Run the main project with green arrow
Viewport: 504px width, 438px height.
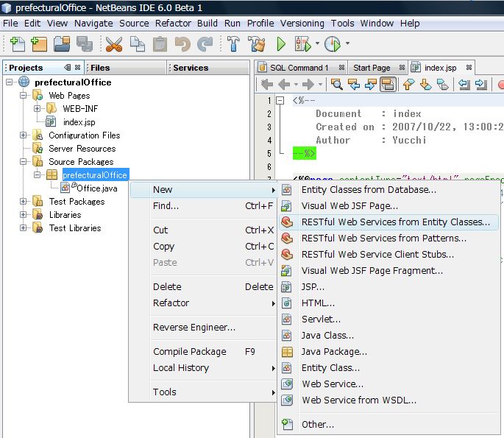click(x=280, y=44)
